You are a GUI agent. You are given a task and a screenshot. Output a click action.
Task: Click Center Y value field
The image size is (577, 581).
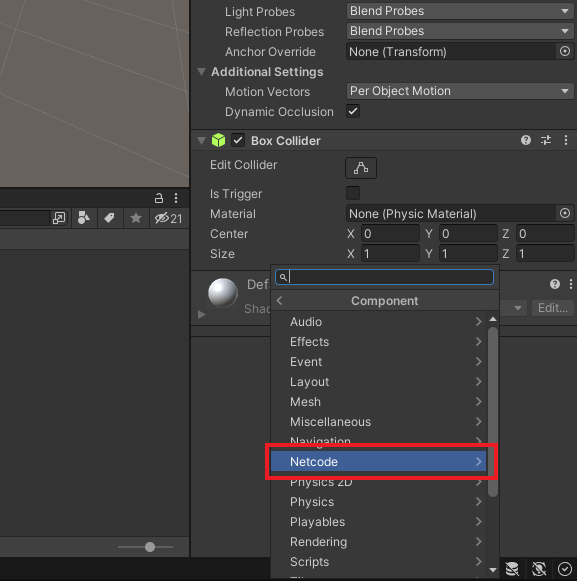(x=468, y=233)
